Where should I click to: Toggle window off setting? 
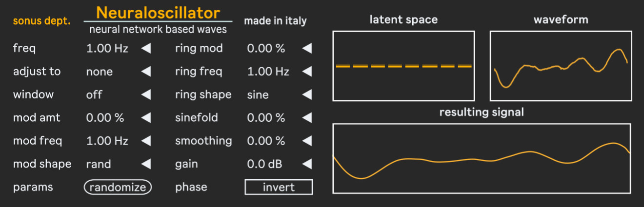94,94
